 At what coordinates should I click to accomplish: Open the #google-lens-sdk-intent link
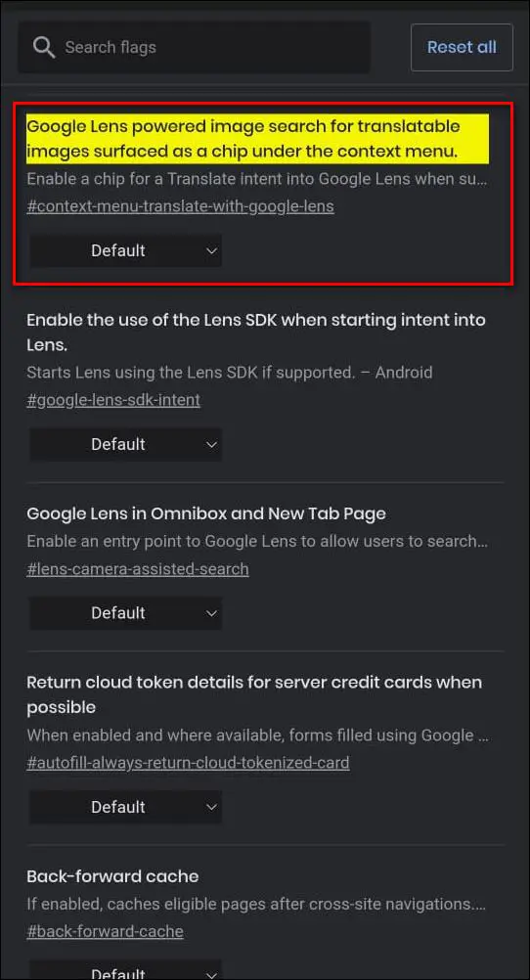click(x=113, y=400)
